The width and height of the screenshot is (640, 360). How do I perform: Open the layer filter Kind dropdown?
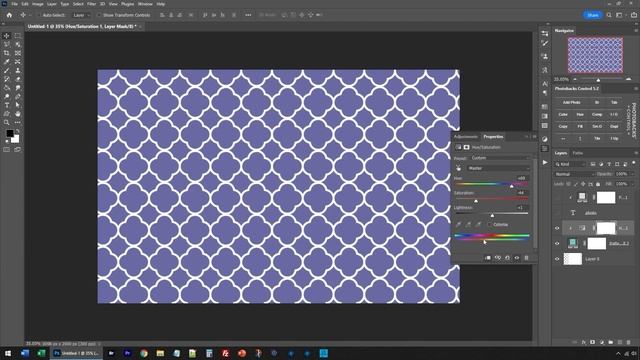pos(571,164)
